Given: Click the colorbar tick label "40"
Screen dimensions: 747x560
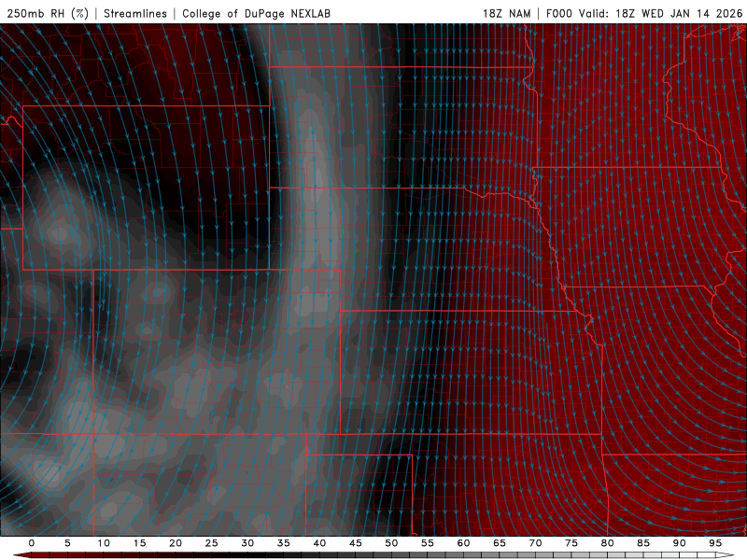Looking at the screenshot, I should click(x=319, y=543).
